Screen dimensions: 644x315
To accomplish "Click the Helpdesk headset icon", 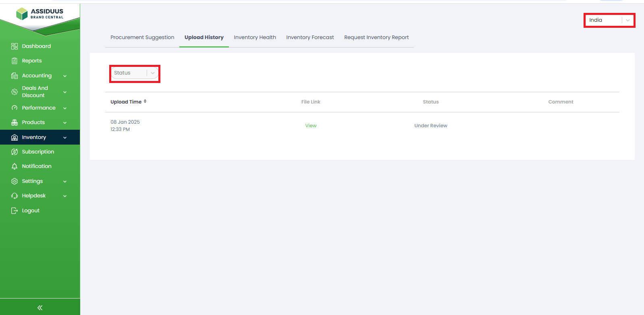I will pyautogui.click(x=15, y=196).
